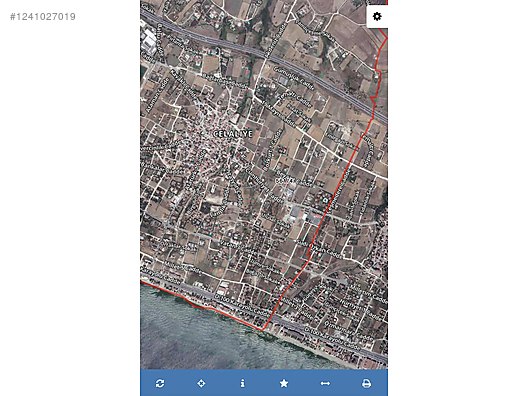Select the Gümüşlük Cadde street label
The width and height of the screenshot is (528, 396).
[294, 78]
